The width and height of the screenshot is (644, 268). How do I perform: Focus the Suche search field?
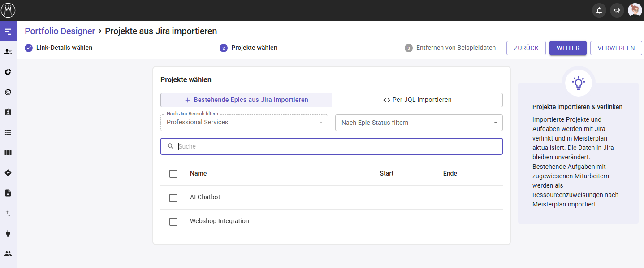tap(332, 146)
